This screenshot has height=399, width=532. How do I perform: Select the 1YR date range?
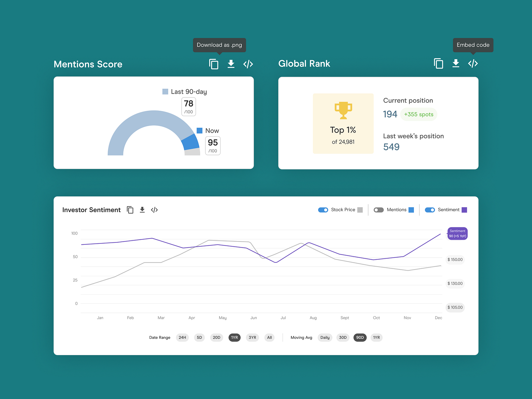pos(234,337)
